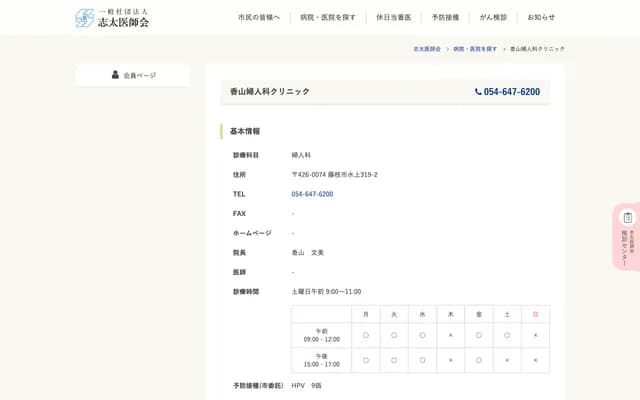Click the Sunday morning cross mark
640x400 pixels.
tap(536, 336)
